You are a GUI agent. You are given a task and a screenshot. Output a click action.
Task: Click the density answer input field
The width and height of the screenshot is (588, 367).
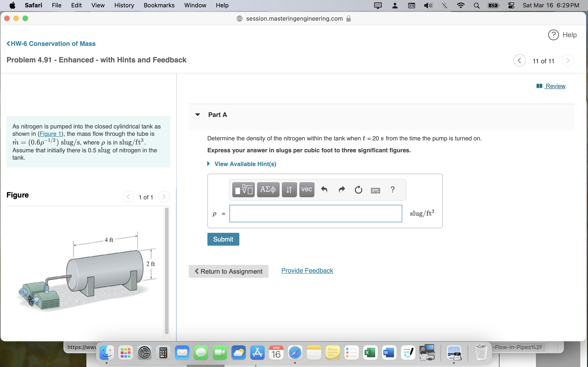316,214
